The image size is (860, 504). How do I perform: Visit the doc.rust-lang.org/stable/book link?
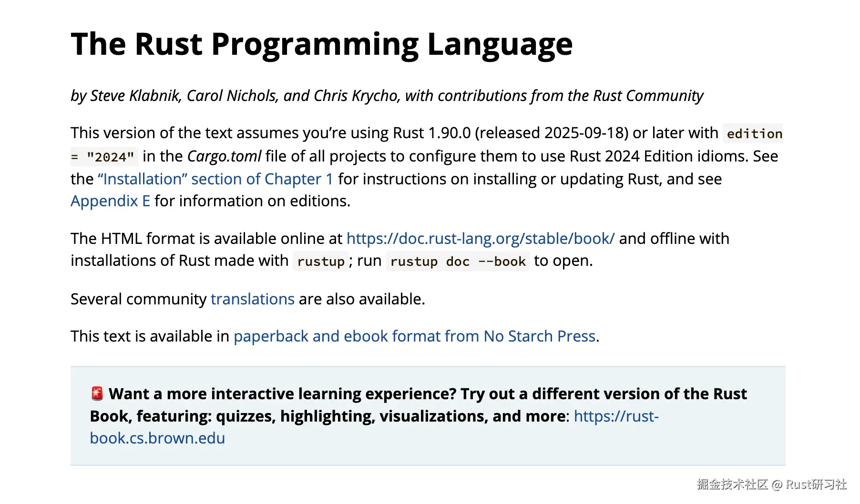(x=481, y=238)
